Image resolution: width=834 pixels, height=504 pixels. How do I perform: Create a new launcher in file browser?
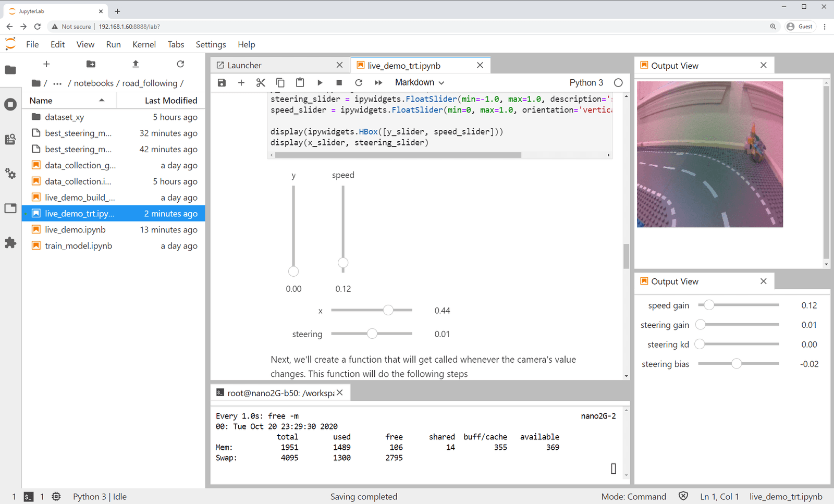pyautogui.click(x=46, y=64)
